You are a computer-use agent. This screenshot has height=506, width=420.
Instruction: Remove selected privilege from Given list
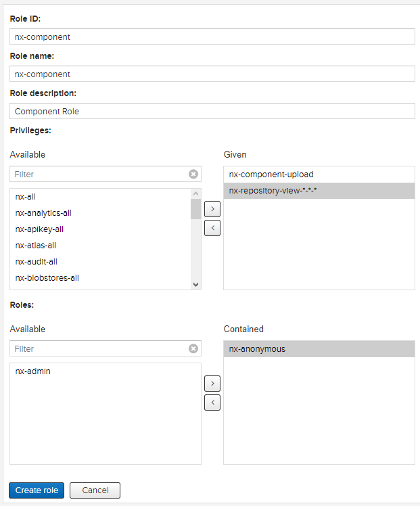pyautogui.click(x=212, y=228)
